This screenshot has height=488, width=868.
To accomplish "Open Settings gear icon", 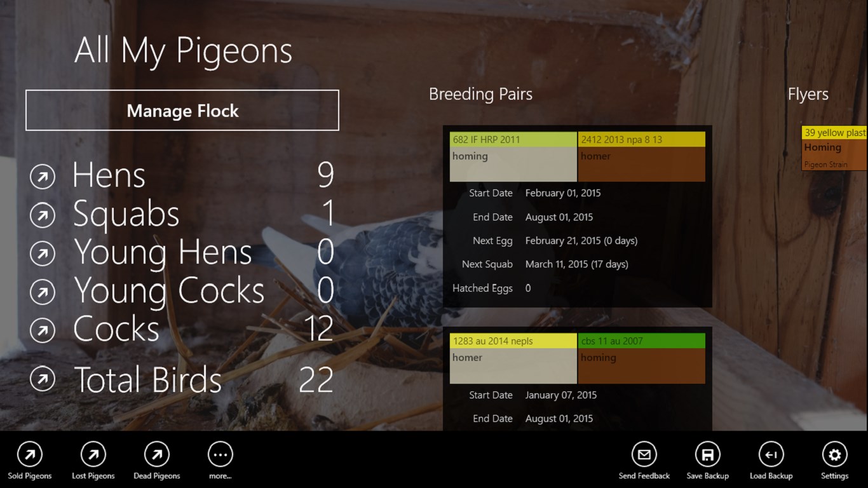I will pyautogui.click(x=835, y=454).
